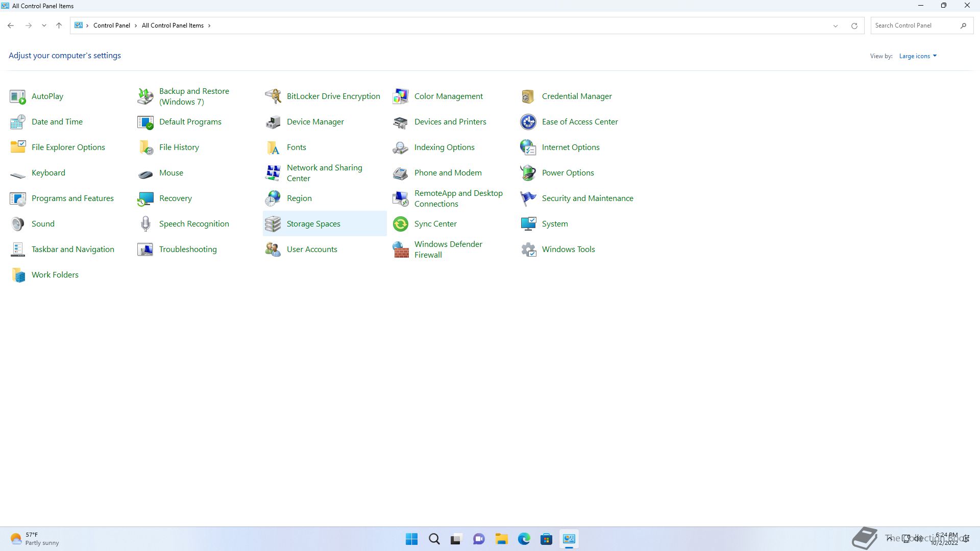Open the Credential Manager icon
Viewport: 980px width, 551px height.
[528, 96]
